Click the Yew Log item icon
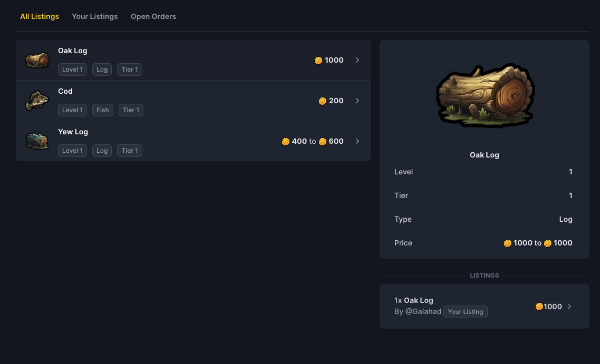This screenshot has height=364, width=600. coord(37,141)
